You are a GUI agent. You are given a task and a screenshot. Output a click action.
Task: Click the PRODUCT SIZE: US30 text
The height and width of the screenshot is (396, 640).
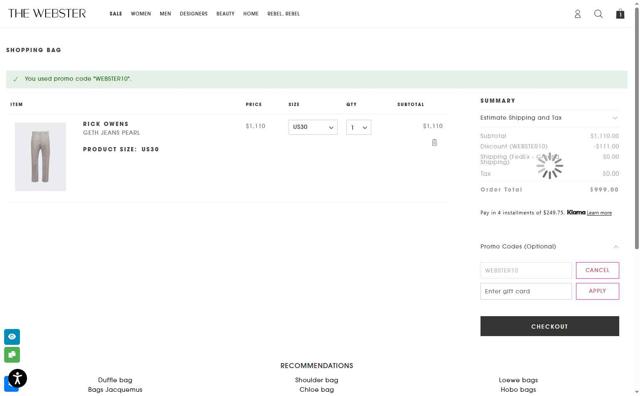(x=121, y=149)
